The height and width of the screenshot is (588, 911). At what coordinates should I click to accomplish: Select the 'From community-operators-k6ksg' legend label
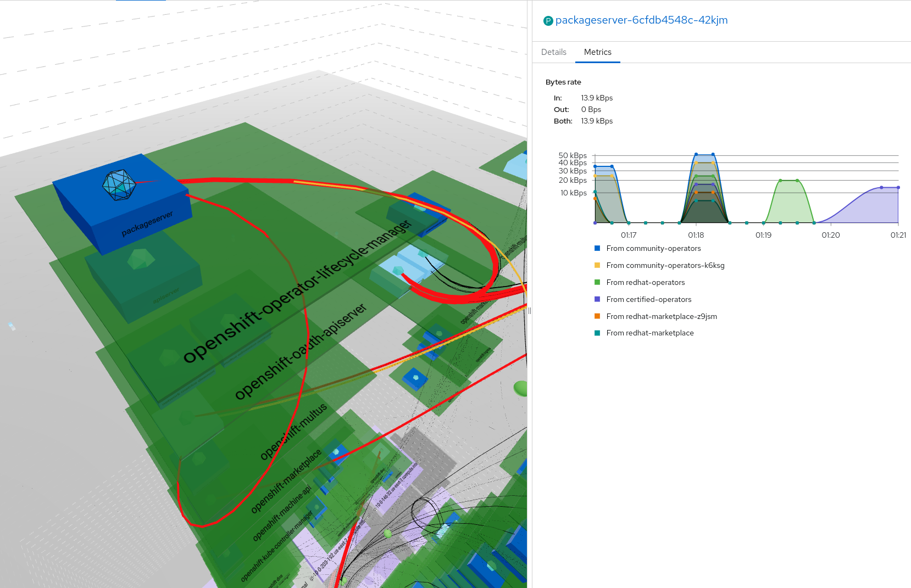(x=665, y=265)
